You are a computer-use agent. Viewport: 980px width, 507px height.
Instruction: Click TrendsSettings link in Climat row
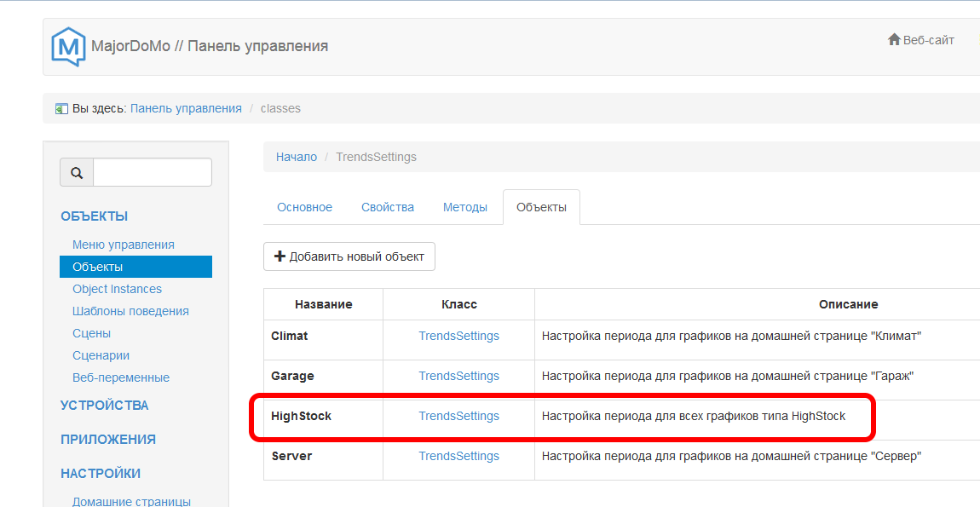(458, 336)
